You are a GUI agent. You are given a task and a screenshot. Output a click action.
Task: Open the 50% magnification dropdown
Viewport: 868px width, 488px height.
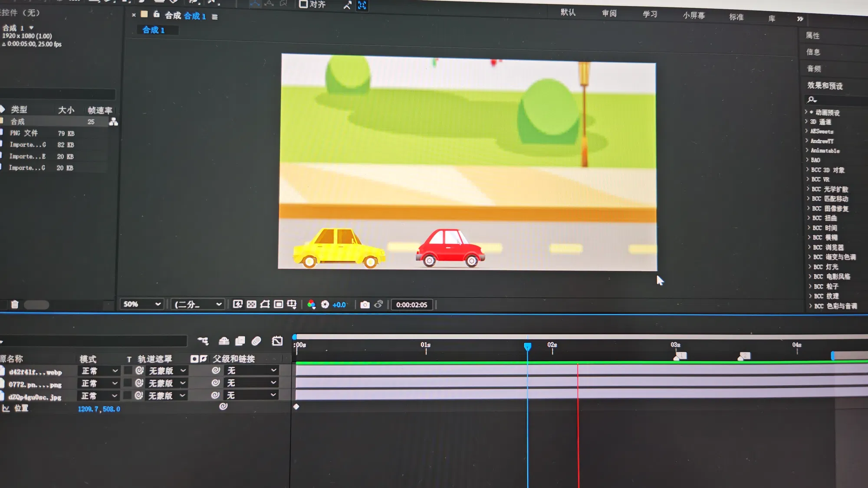[142, 305]
